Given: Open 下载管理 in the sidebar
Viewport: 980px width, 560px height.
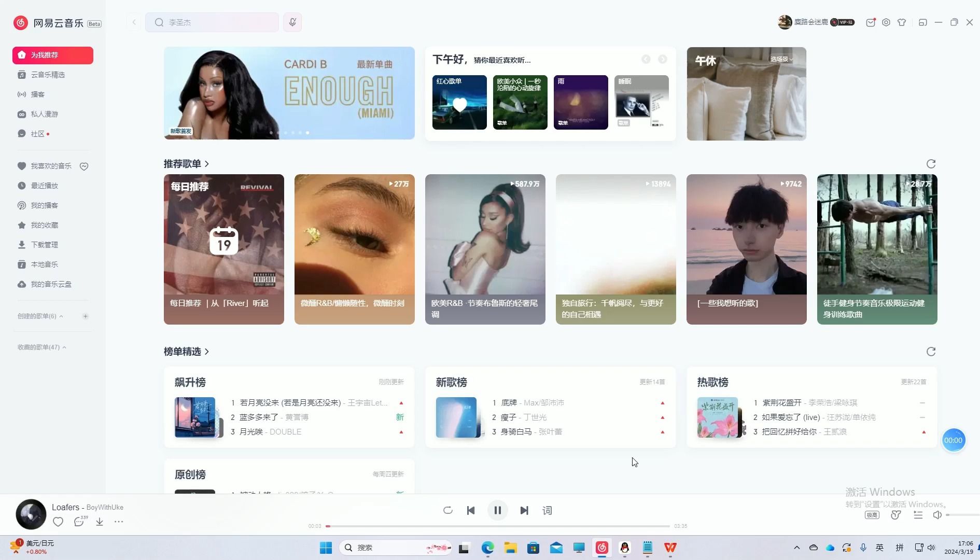Looking at the screenshot, I should [44, 245].
